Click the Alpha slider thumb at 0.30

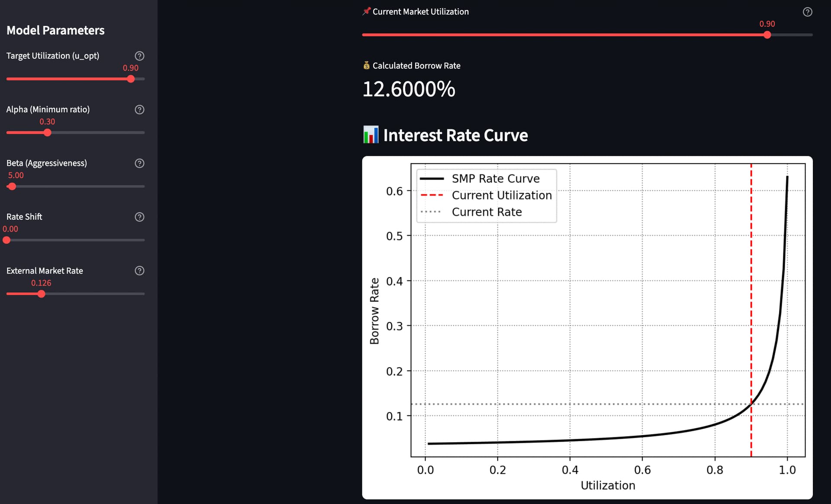click(x=48, y=132)
